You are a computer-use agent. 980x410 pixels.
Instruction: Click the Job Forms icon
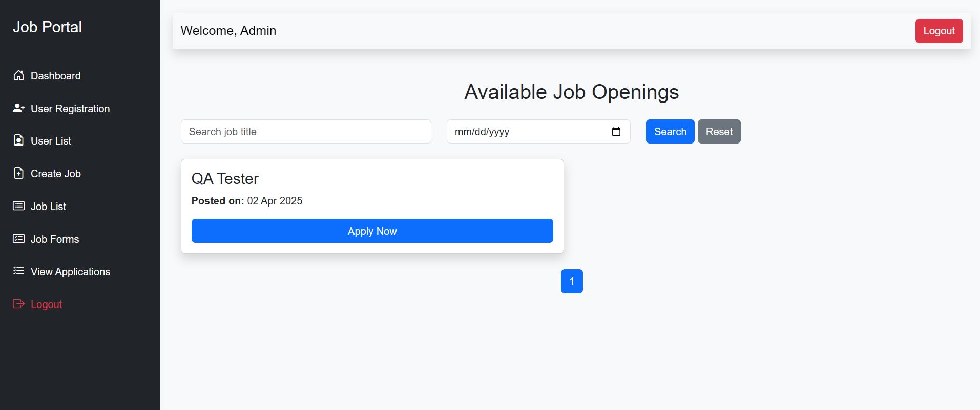[x=18, y=239]
